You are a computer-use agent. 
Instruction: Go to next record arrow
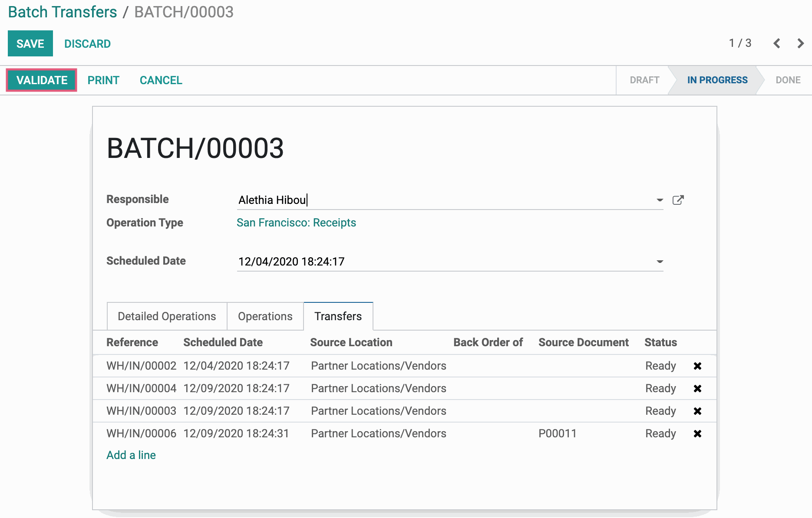pos(800,43)
